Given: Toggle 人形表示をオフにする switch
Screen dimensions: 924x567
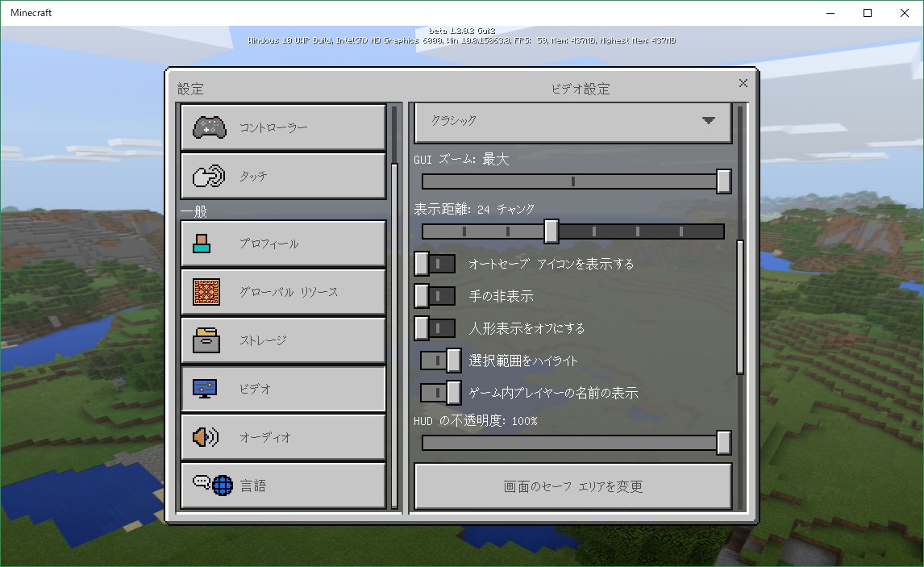Looking at the screenshot, I should click(435, 328).
